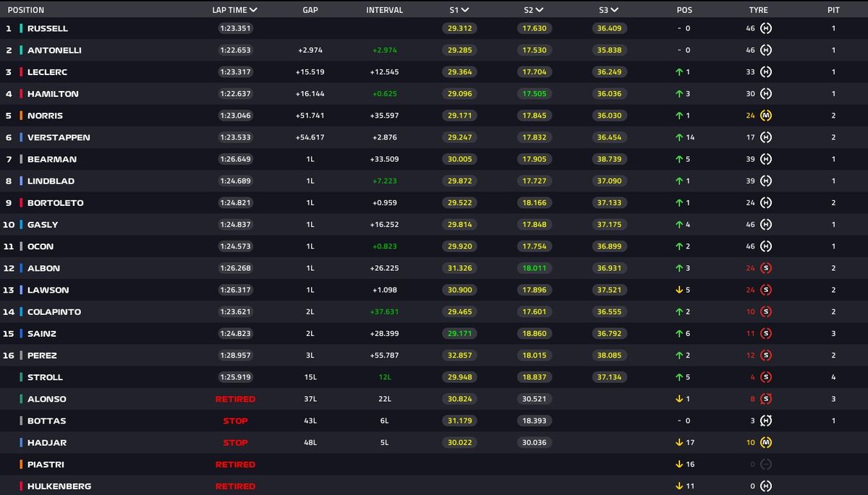Screen dimensions: 868x495
Task: Open the S2 sector column dropdown
Action: [539, 10]
